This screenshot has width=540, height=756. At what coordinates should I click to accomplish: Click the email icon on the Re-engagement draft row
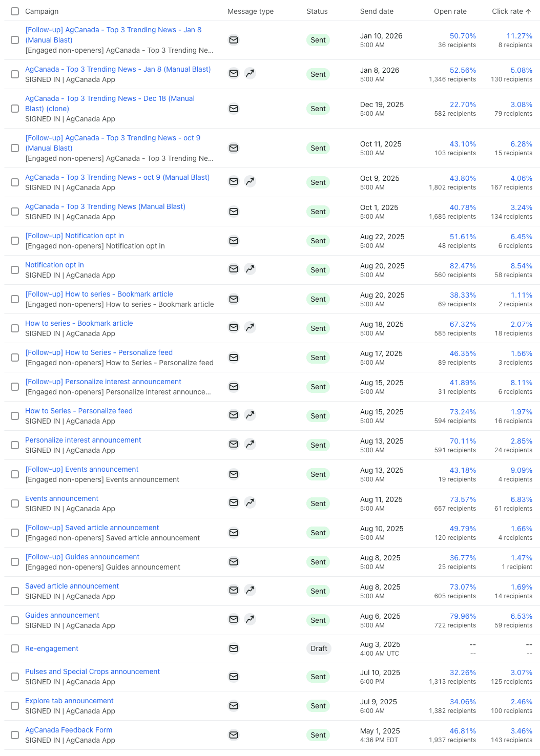[234, 648]
